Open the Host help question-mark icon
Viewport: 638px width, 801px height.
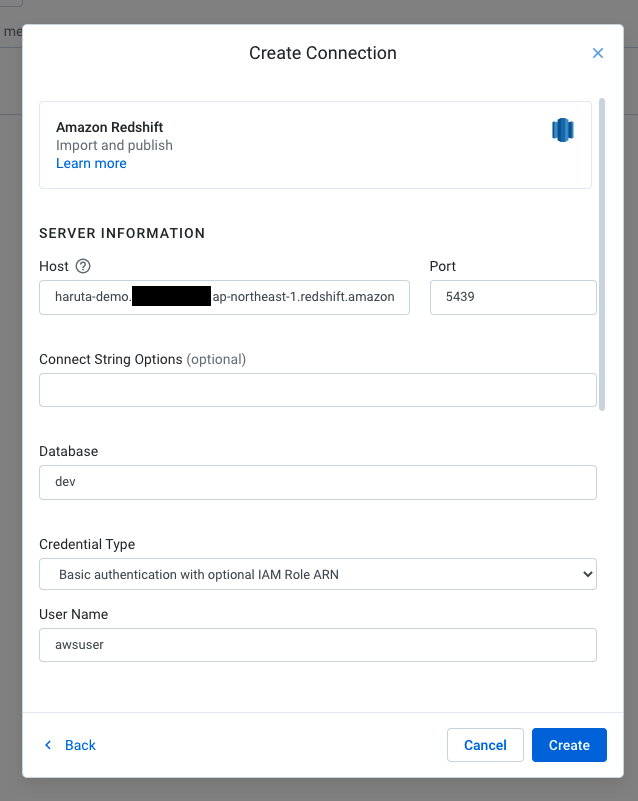tap(83, 266)
